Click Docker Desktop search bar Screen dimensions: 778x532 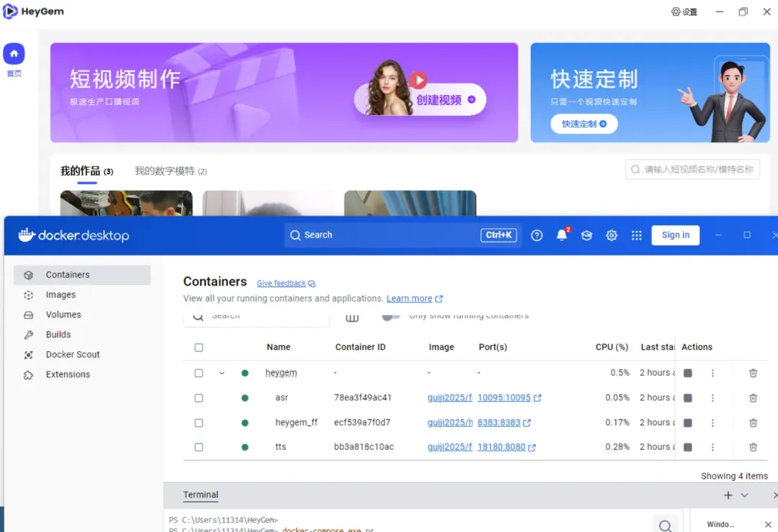point(402,235)
